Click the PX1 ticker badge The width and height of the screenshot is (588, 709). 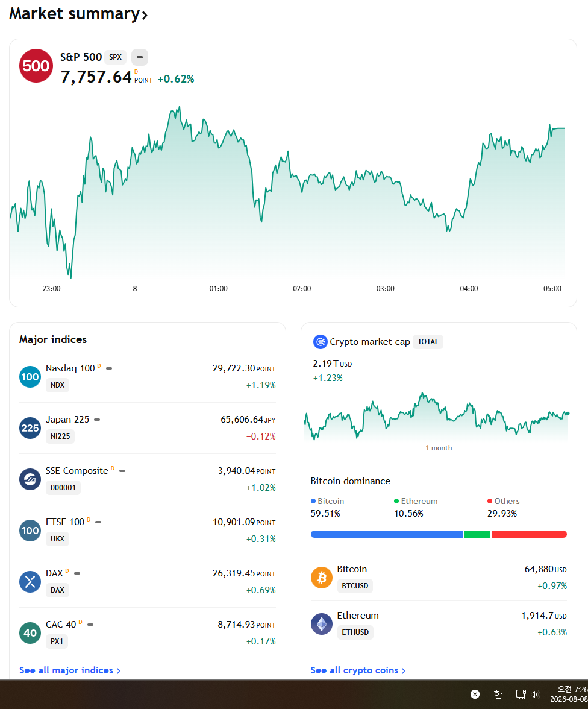coord(57,641)
